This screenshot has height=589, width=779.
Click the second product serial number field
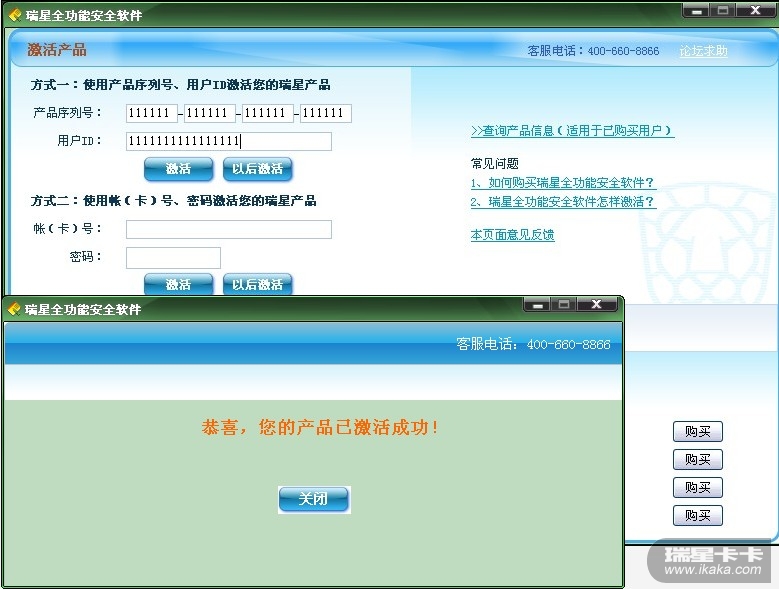tap(210, 113)
